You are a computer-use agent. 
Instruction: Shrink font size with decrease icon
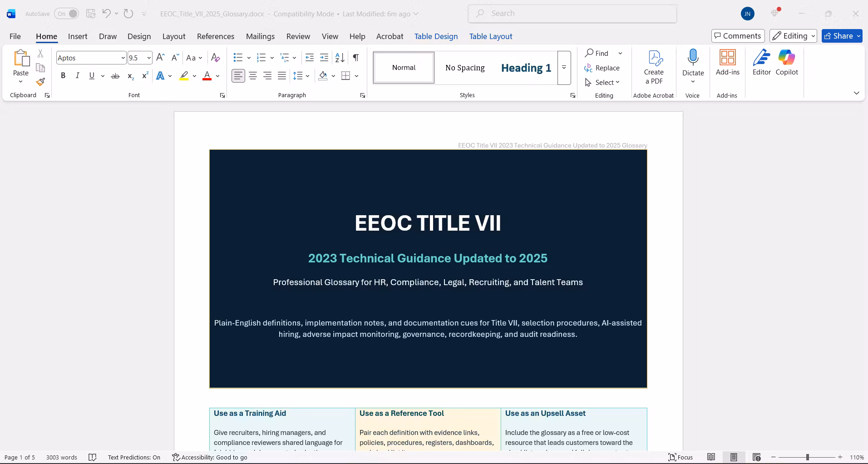coord(175,58)
